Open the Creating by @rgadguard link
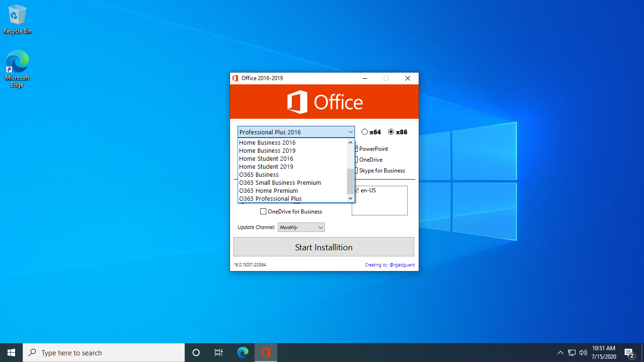The height and width of the screenshot is (362, 644). pos(390,265)
